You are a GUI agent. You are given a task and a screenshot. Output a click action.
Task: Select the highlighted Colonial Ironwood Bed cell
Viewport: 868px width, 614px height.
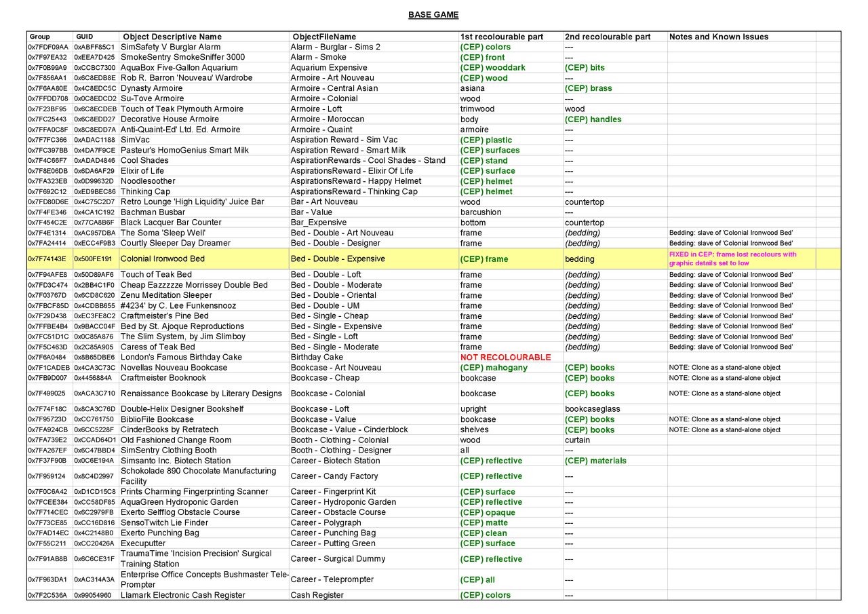pos(204,259)
